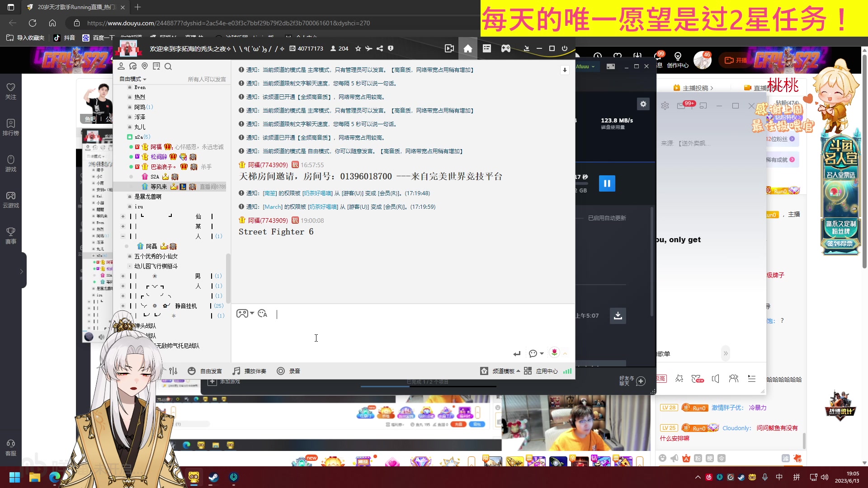Open the 是暴龙兽啊 channel
Image resolution: width=868 pixels, height=488 pixels.
click(148, 197)
